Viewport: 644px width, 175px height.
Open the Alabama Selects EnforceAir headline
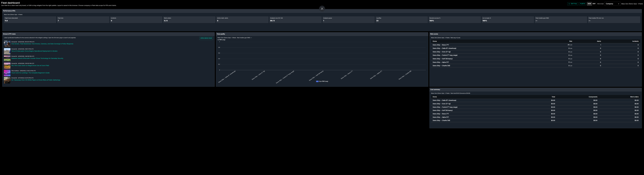37,58
